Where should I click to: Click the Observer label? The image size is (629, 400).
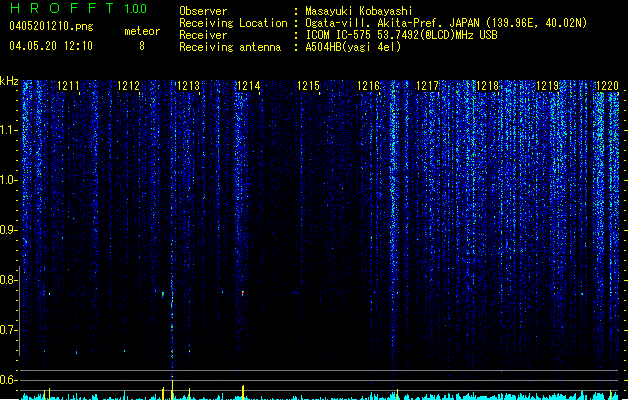(203, 11)
